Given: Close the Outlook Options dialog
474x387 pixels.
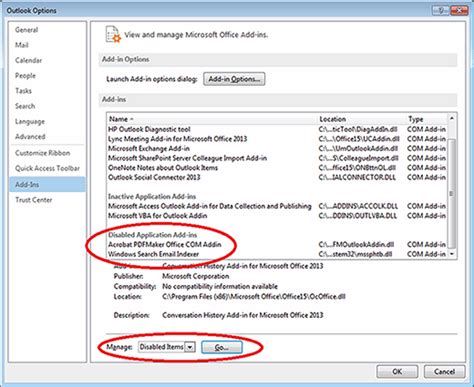Looking at the screenshot, I should tap(459, 10).
